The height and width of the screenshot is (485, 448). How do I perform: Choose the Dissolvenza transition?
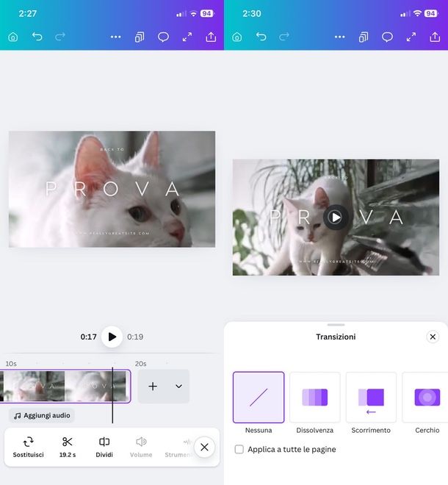(x=314, y=397)
